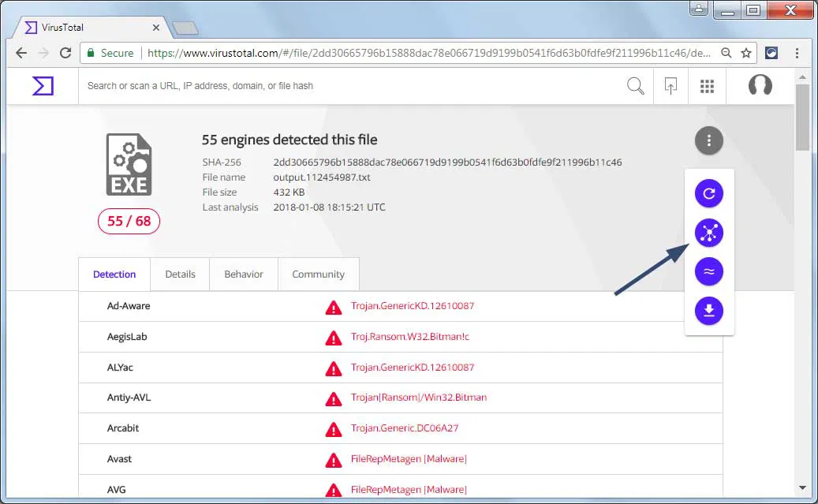Click the file upload icon
The width and height of the screenshot is (818, 504).
(x=670, y=85)
